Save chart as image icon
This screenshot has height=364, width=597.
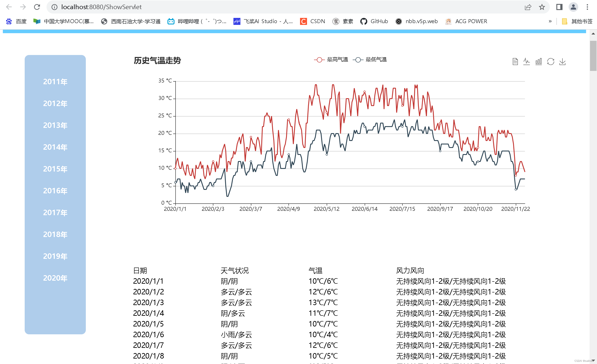[x=562, y=62]
